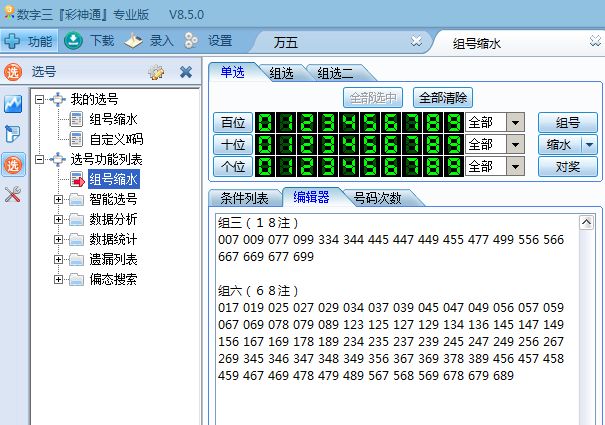Click the 全部选中 button

click(373, 98)
